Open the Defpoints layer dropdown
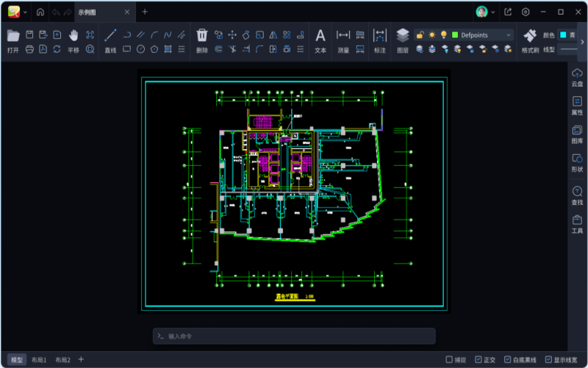 click(508, 35)
